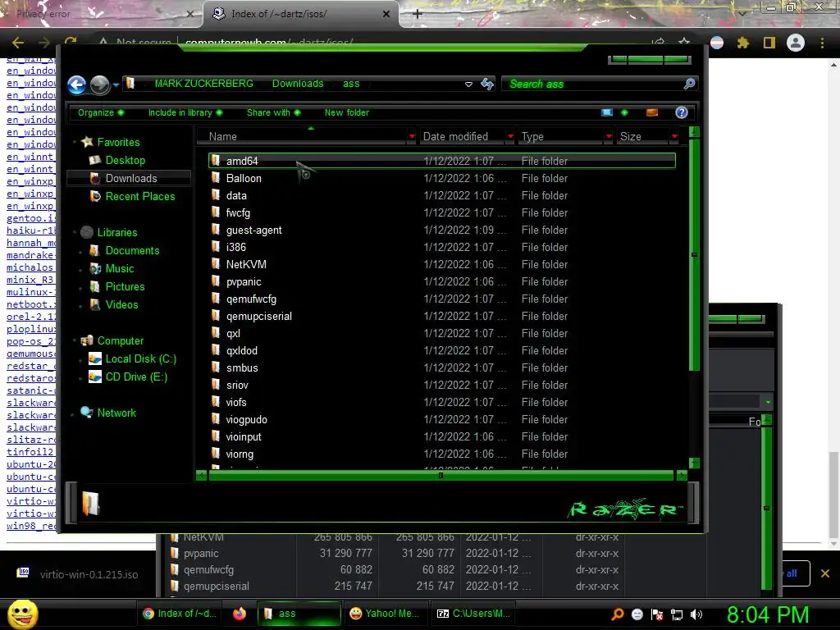Click the Refresh icon next to the address bar

pos(486,84)
